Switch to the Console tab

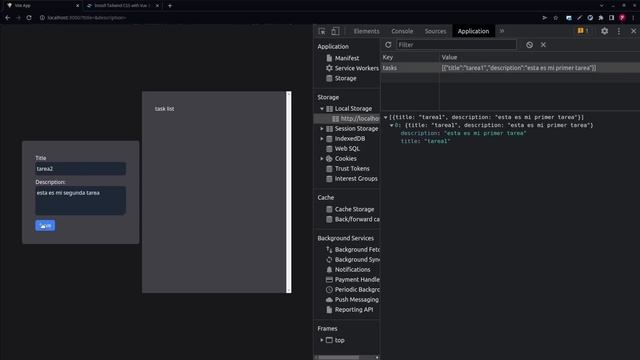click(402, 31)
